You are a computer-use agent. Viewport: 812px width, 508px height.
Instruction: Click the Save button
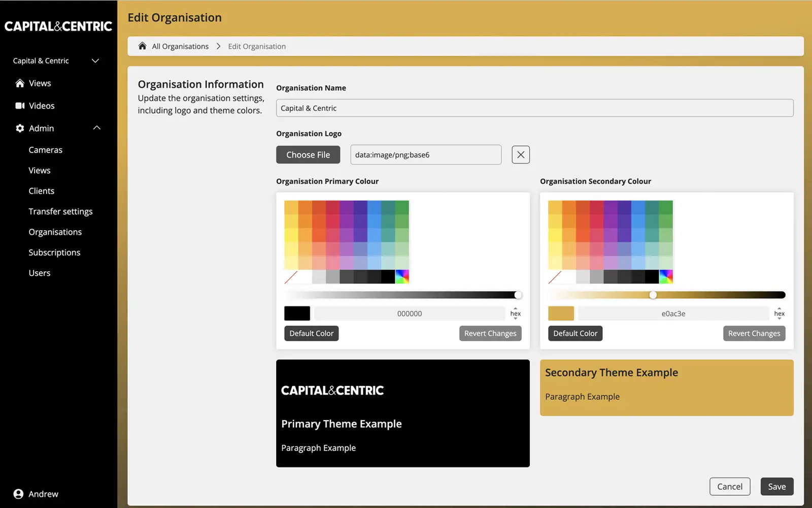(x=776, y=486)
